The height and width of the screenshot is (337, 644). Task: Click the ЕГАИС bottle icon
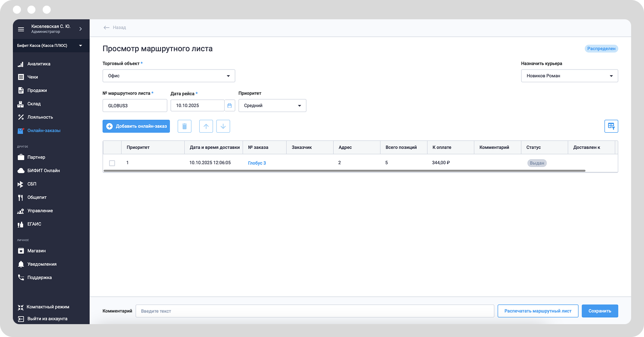(21, 224)
